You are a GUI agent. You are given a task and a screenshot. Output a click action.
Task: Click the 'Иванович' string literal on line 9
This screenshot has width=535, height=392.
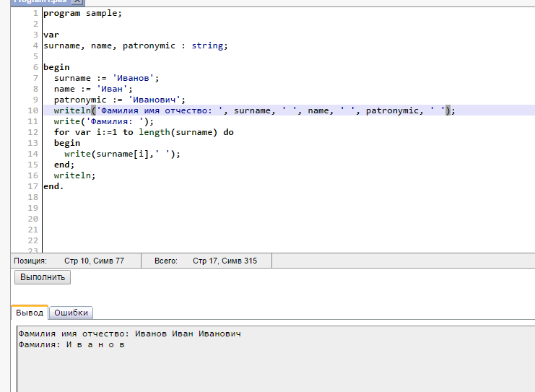156,100
